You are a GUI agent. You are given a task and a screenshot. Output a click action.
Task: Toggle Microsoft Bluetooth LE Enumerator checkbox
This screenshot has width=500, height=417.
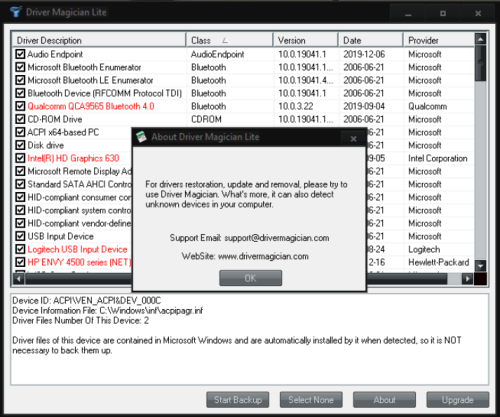pos(20,80)
